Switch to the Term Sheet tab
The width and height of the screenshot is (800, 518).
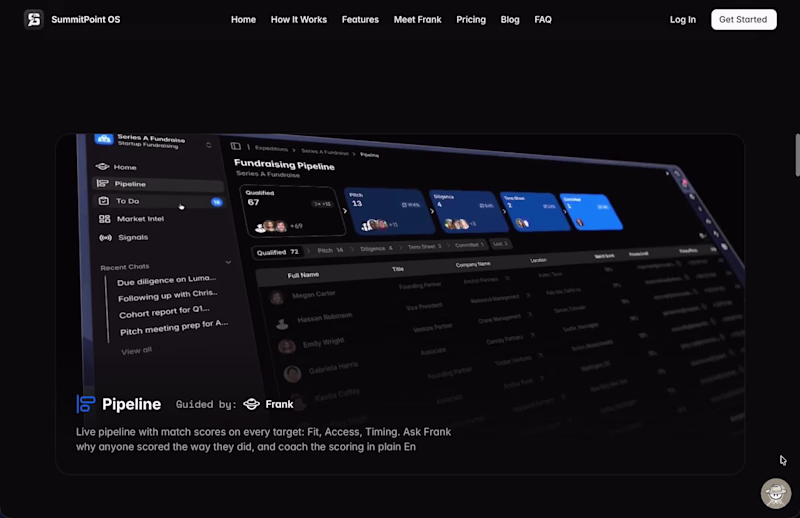[x=424, y=246]
